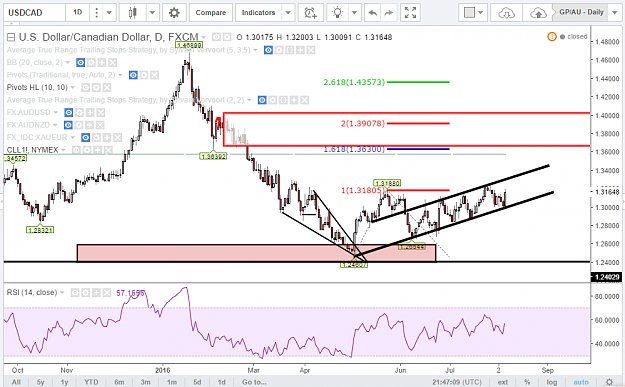Open candlestick chart style selector

click(x=133, y=13)
